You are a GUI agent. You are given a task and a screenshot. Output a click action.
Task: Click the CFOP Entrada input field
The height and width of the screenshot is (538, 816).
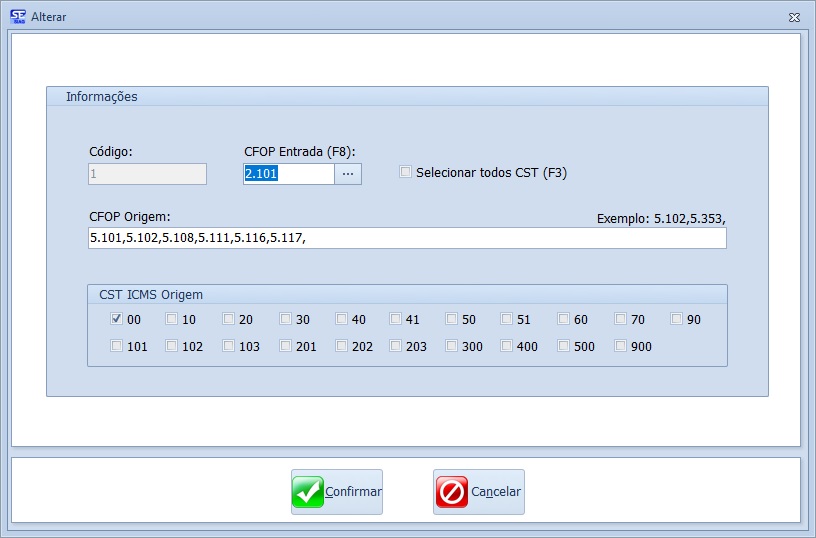(288, 174)
